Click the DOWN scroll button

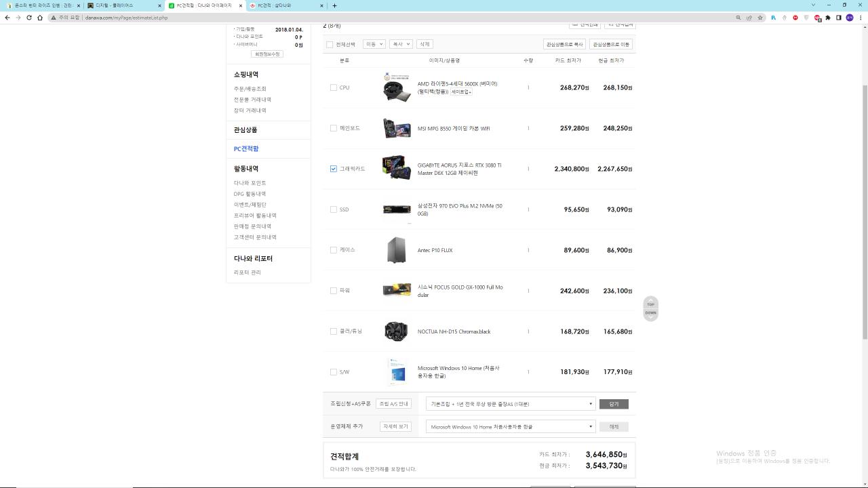click(650, 313)
